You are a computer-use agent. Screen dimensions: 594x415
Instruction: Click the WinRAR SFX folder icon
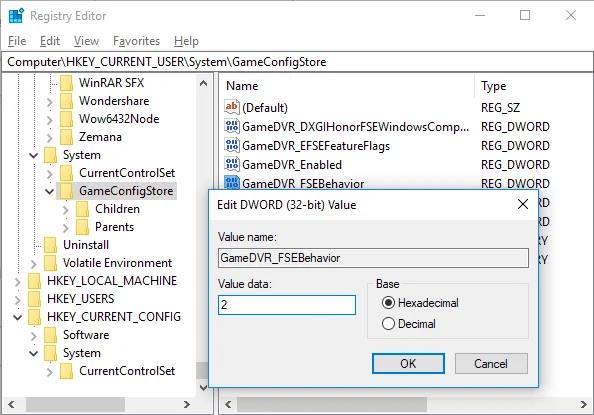coord(66,83)
